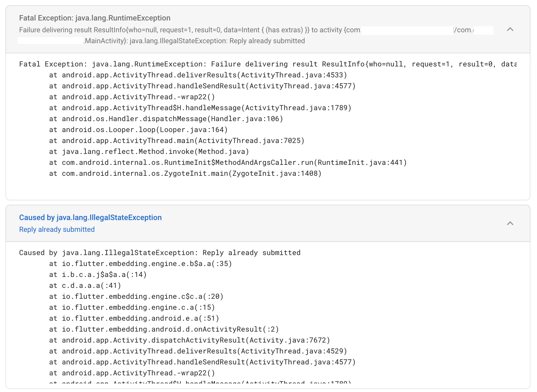This screenshot has height=392, width=537.
Task: Click the Handler.dispatchMessage stack frame
Action: pyautogui.click(x=166, y=119)
